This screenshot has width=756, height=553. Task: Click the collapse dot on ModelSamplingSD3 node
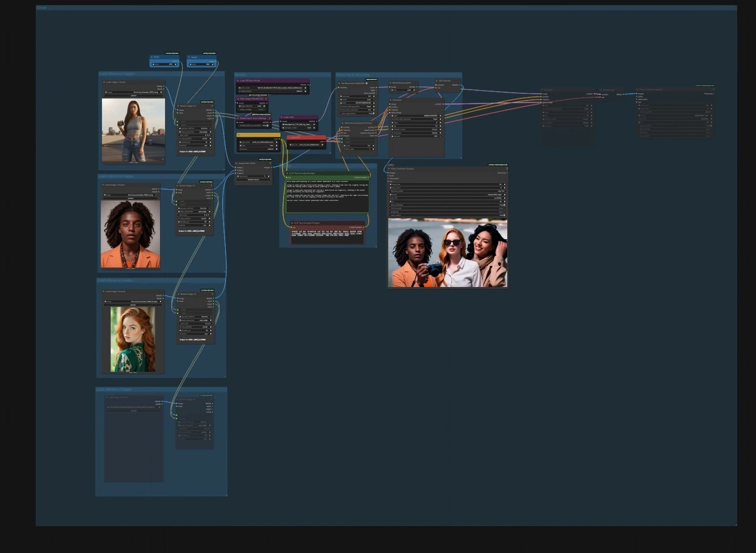click(390, 83)
